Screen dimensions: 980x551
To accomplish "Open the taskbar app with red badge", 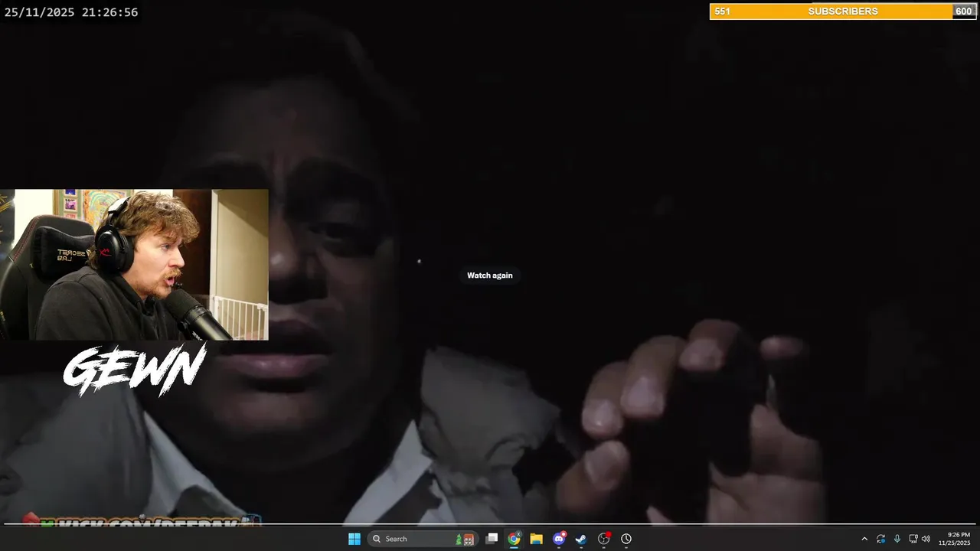I will pyautogui.click(x=603, y=539).
